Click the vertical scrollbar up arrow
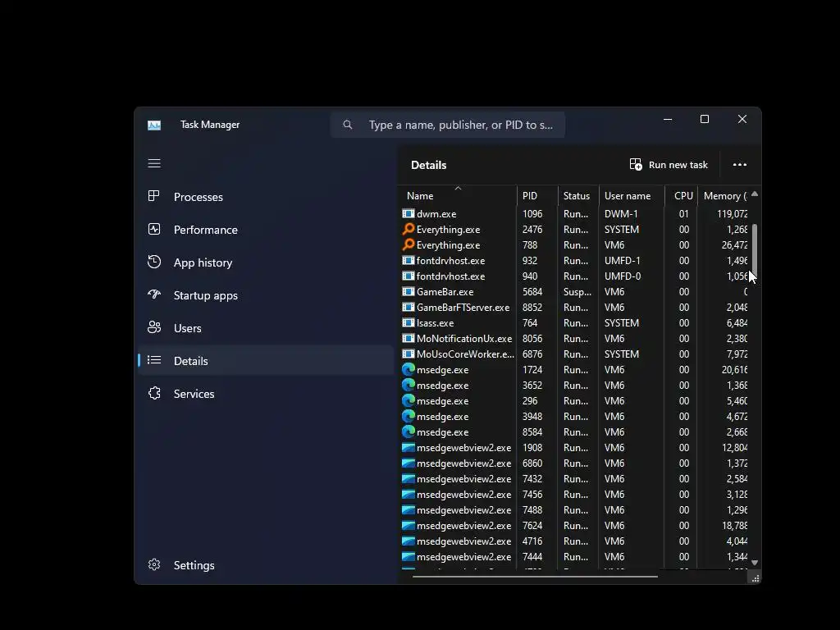Viewport: 840px width, 630px height. click(755, 194)
